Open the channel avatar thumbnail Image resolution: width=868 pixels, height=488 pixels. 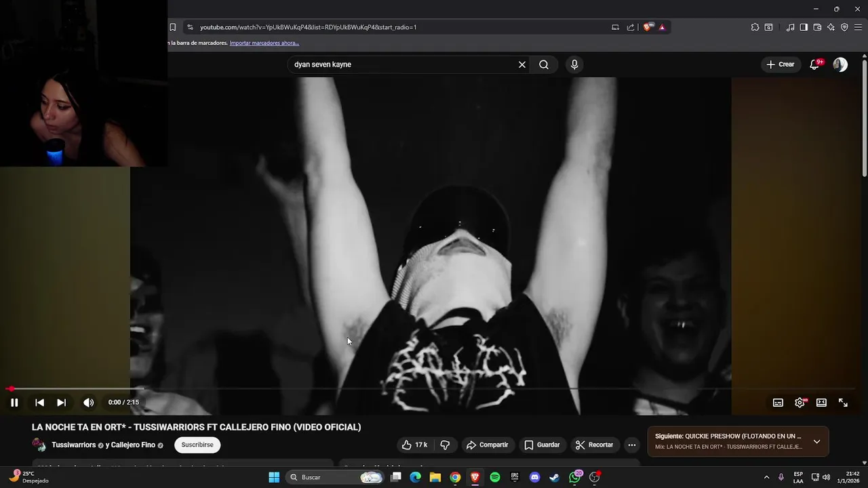(39, 445)
